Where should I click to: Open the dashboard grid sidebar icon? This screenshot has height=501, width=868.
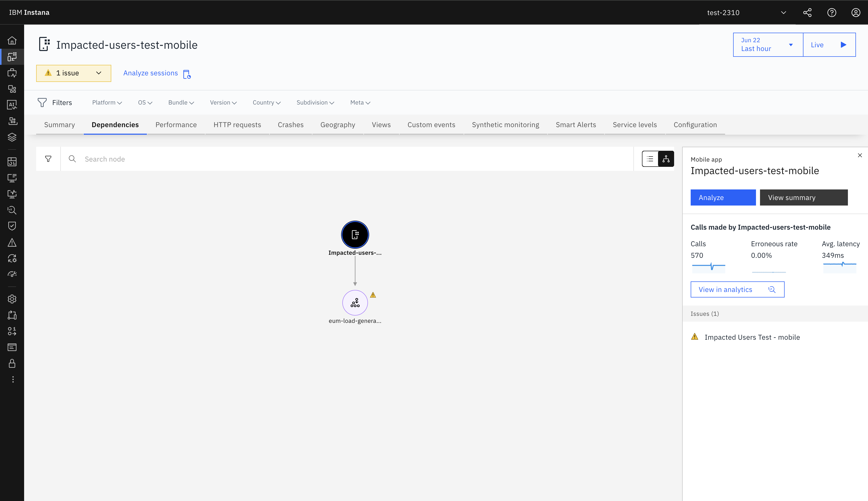tap(12, 162)
